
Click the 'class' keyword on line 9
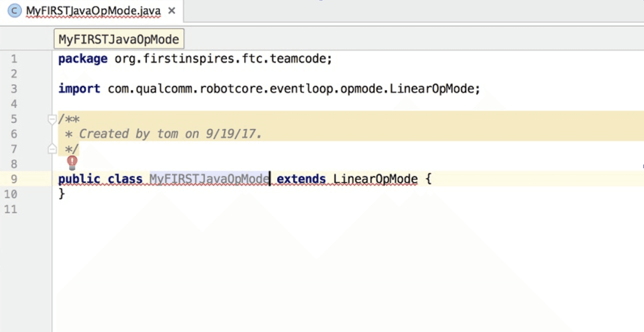pyautogui.click(x=125, y=179)
